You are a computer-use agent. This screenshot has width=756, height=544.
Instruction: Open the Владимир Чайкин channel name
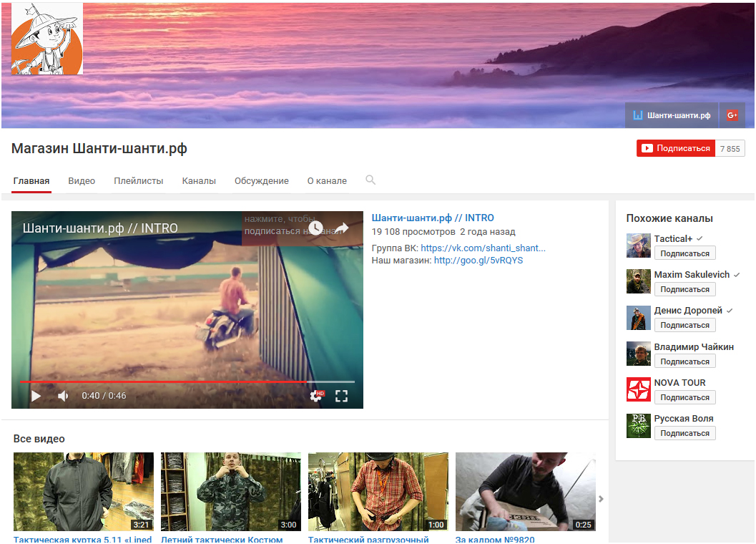coord(694,346)
